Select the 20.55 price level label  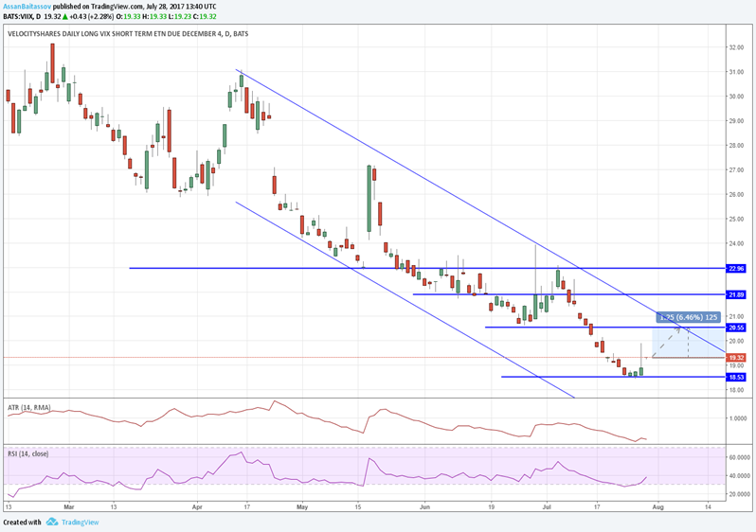[736, 328]
